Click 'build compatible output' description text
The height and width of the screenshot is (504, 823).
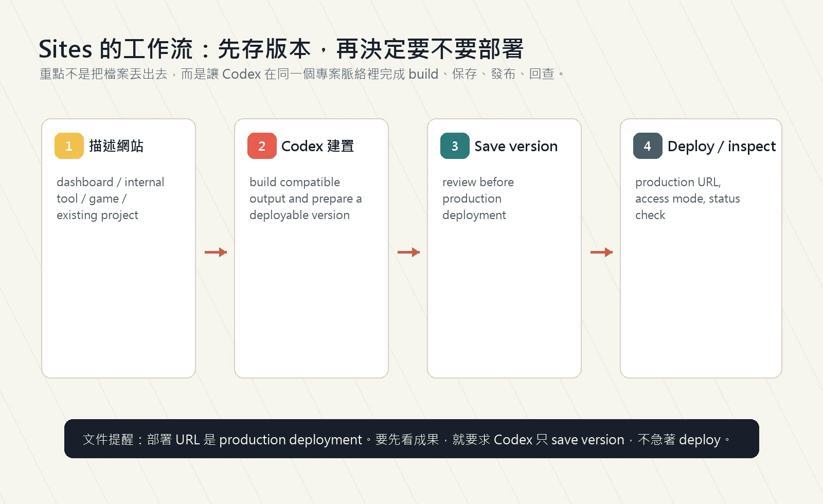306,199
